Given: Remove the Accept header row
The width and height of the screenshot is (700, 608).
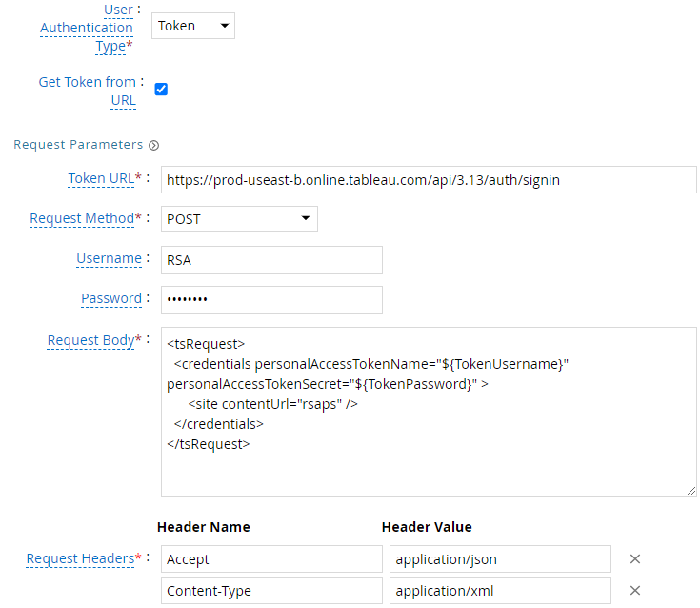Looking at the screenshot, I should 635,558.
